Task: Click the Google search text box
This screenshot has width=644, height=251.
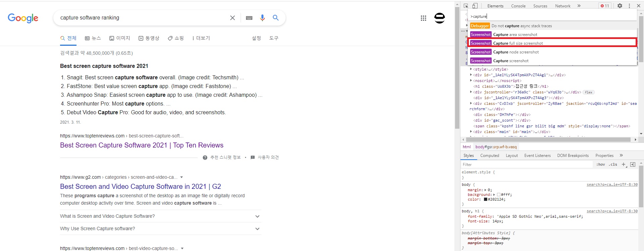Action: coord(143,18)
